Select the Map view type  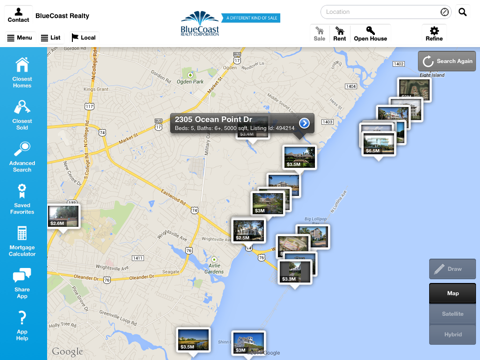[452, 293]
